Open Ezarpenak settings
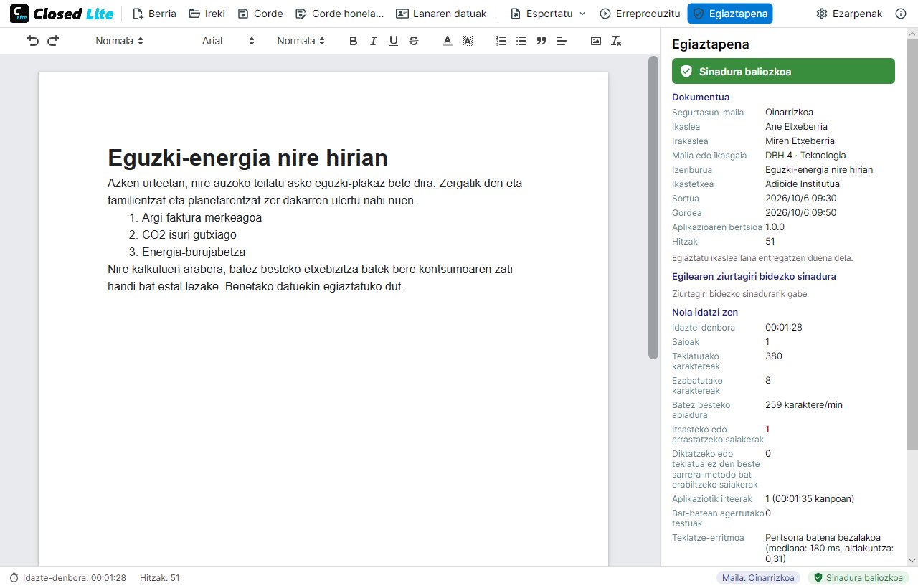Image resolution: width=918 pixels, height=588 pixels. [849, 14]
